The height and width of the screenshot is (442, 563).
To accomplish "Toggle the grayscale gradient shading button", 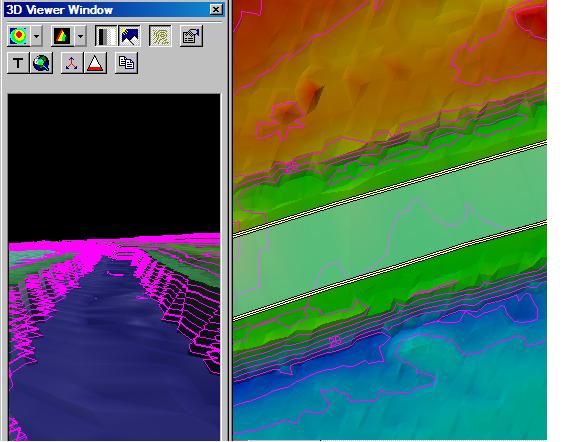I will coord(106,36).
